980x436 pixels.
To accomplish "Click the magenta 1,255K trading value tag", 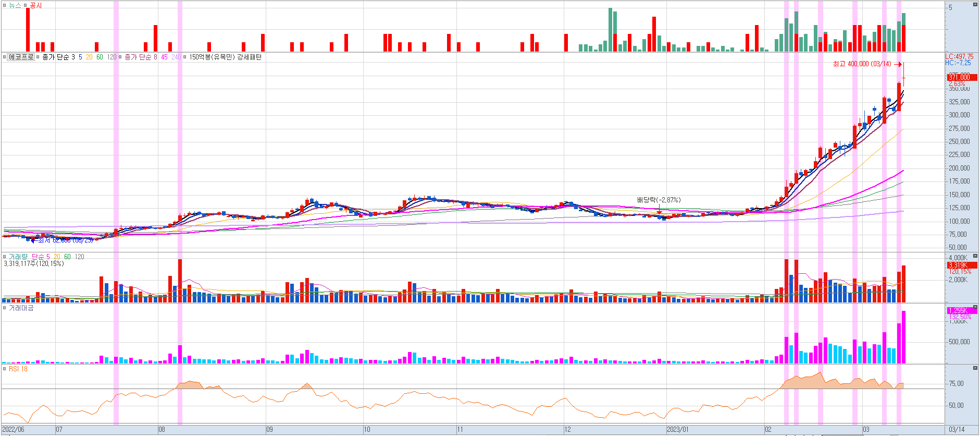I will tap(962, 310).
